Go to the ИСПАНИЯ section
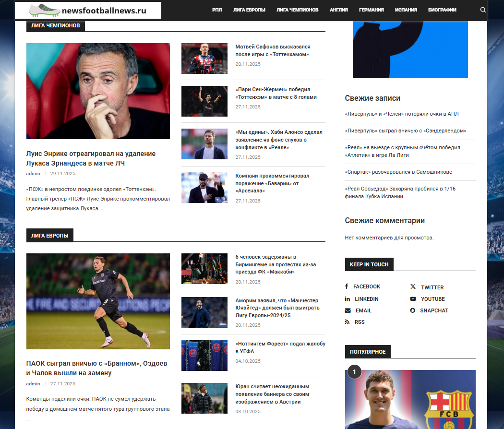Image resolution: width=504 pixels, height=429 pixels. pos(406,10)
